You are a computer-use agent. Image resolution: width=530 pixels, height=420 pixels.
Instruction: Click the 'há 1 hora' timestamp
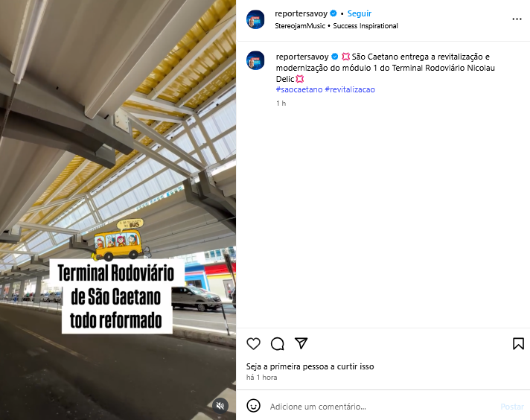(x=261, y=378)
